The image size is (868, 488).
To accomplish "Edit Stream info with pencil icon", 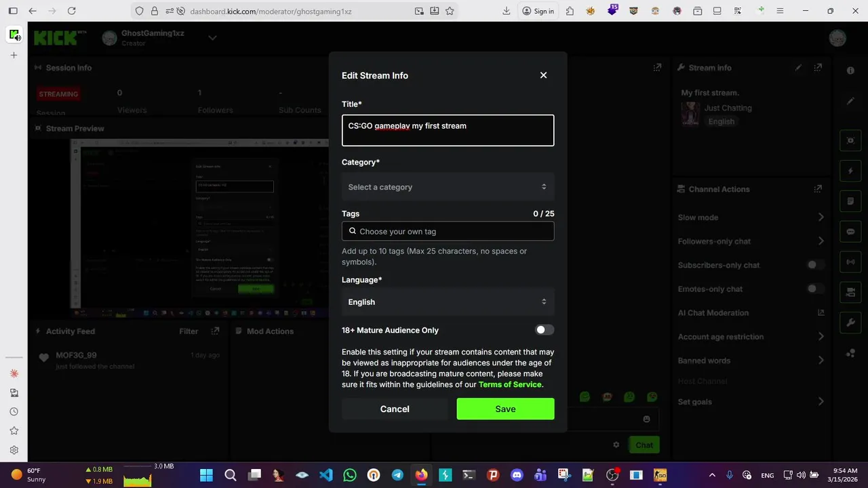I will 798,68.
